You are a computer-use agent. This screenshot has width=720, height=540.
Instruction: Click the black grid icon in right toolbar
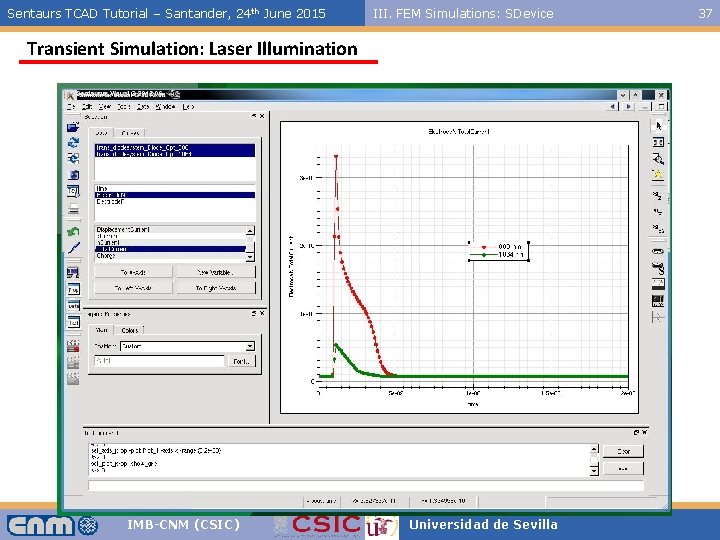658,301
